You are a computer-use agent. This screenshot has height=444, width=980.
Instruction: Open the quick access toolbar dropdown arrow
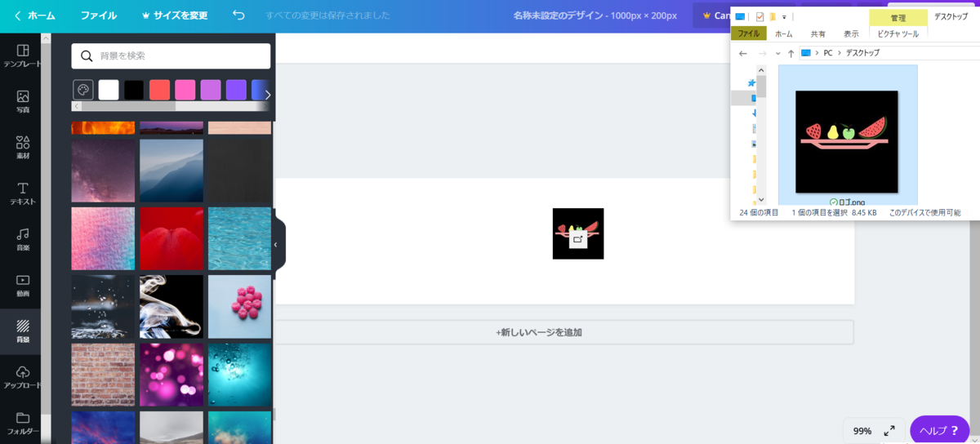[x=784, y=16]
